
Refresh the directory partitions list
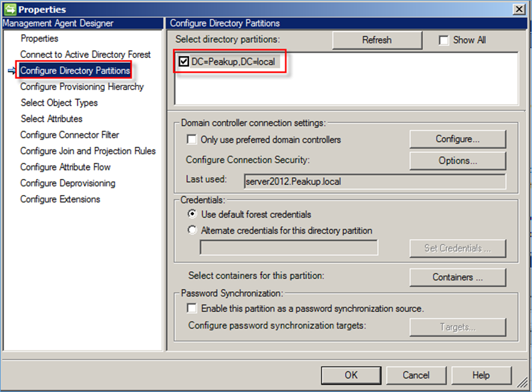click(x=377, y=40)
